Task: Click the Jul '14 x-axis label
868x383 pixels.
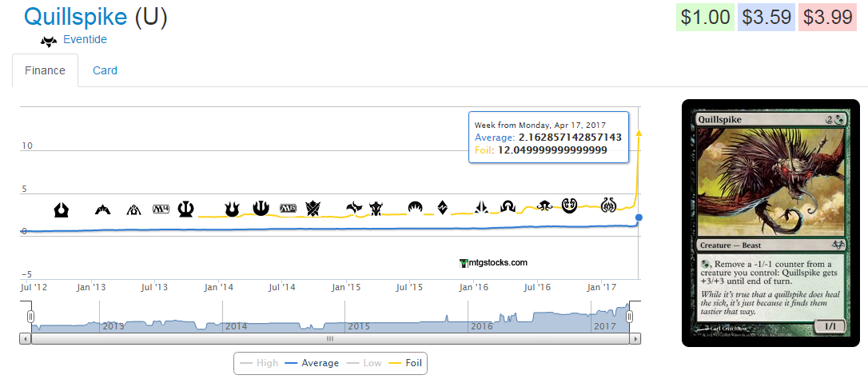Action: coord(282,287)
